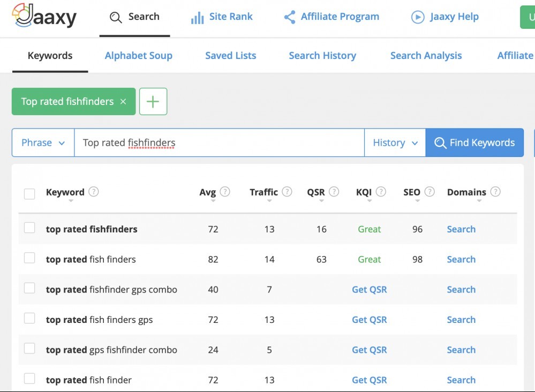Open Jaaxy Help
Image resolution: width=535 pixels, height=392 pixels.
tap(445, 17)
